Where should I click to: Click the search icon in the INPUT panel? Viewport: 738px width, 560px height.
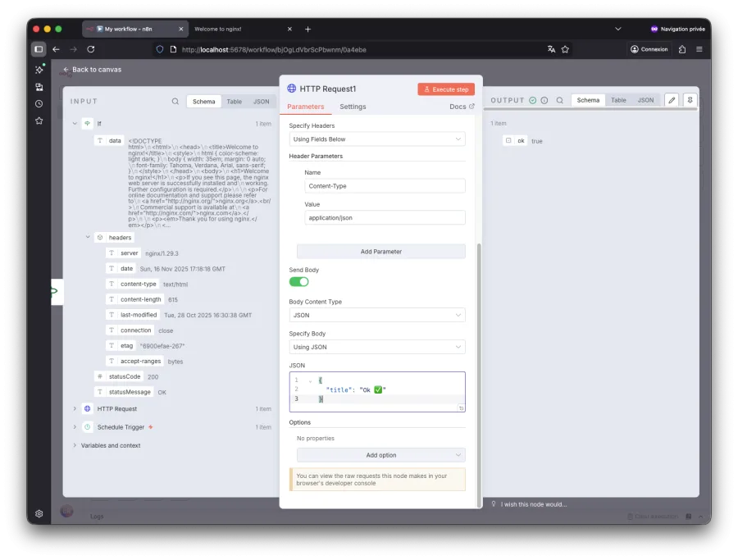point(175,102)
